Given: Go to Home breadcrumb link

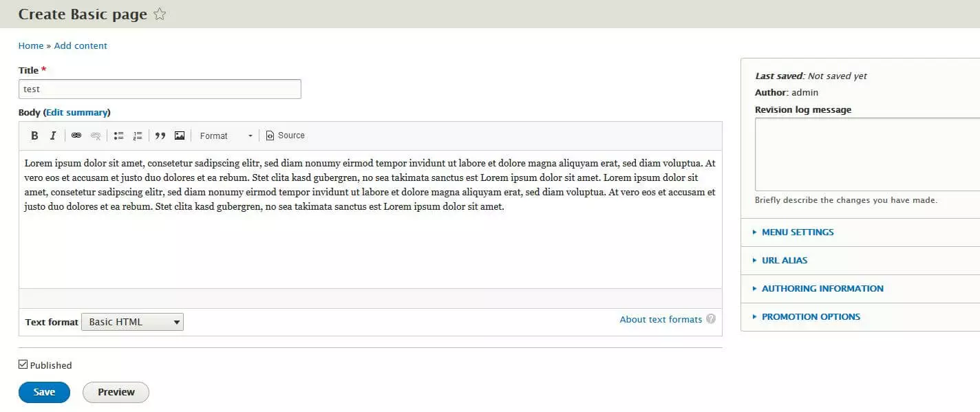Looking at the screenshot, I should pos(31,46).
